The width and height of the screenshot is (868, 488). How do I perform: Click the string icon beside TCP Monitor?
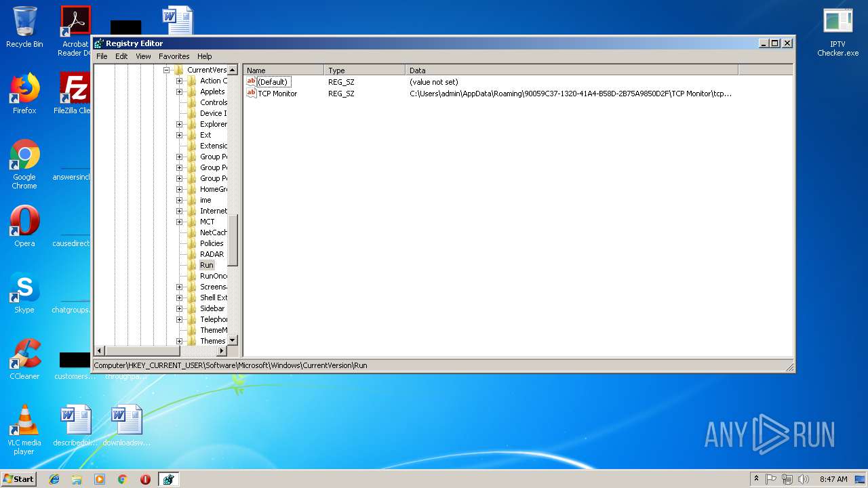251,93
